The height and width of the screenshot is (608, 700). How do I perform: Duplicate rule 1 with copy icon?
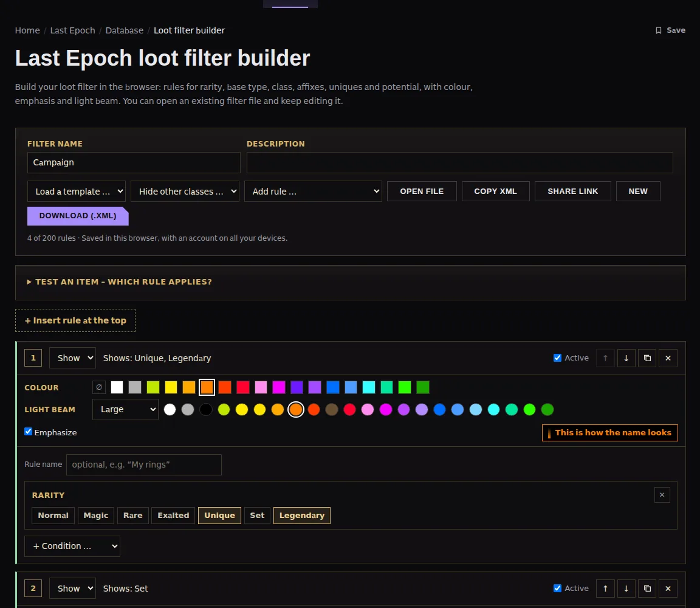pos(647,358)
